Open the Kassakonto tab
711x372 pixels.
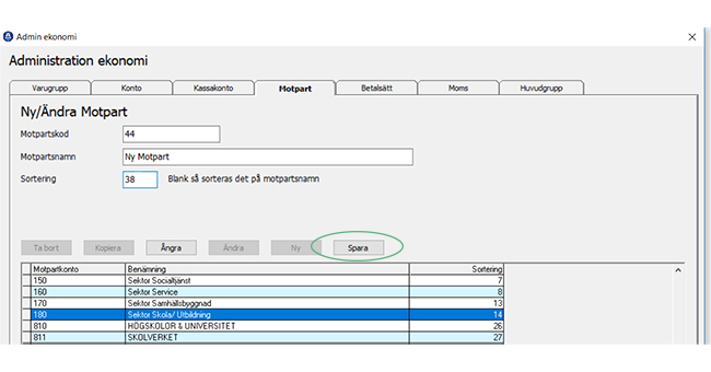pyautogui.click(x=214, y=88)
